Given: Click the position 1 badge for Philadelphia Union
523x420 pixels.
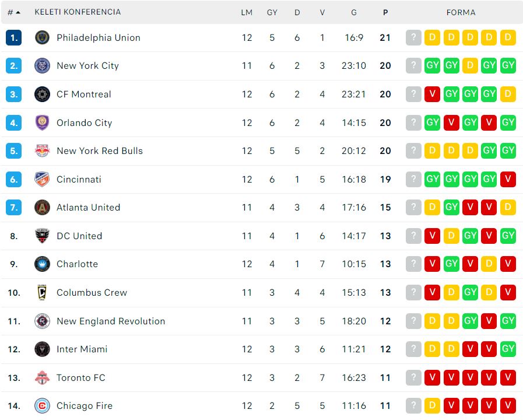Looking at the screenshot, I should tap(13, 37).
